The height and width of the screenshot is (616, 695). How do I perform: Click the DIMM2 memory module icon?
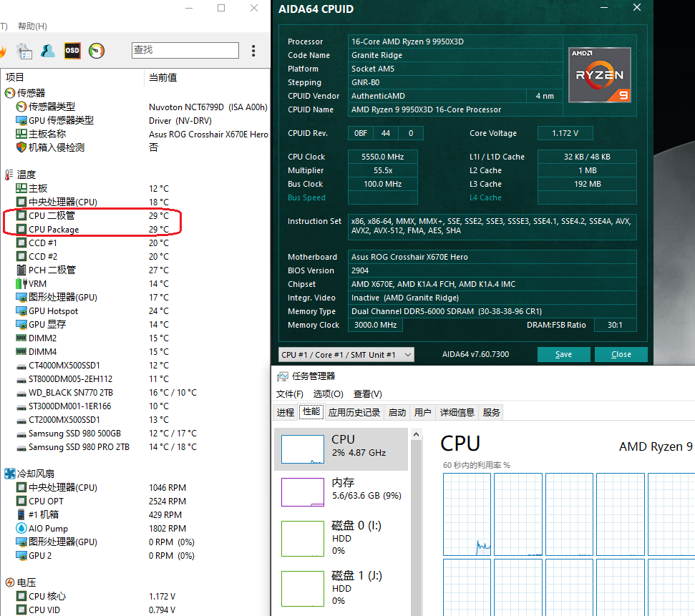[21, 338]
